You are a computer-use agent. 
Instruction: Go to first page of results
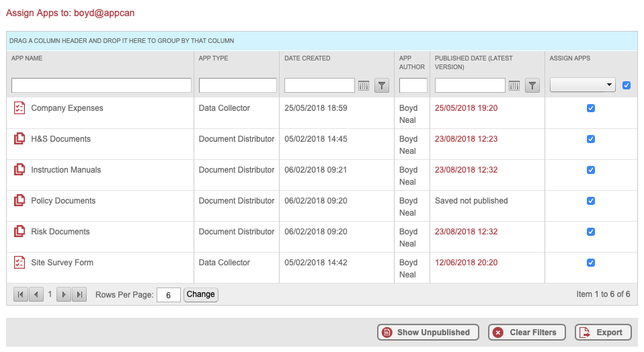(21, 294)
